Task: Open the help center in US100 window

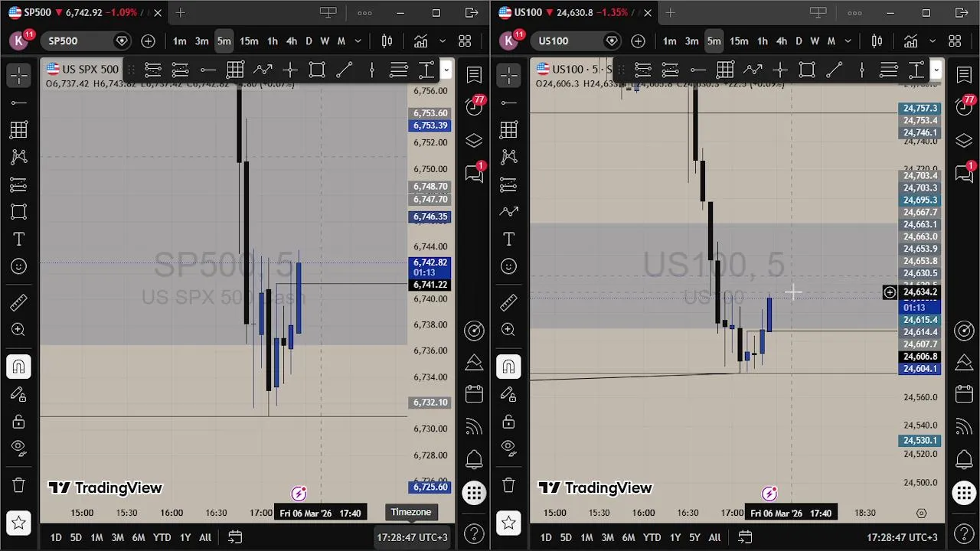Action: click(964, 533)
